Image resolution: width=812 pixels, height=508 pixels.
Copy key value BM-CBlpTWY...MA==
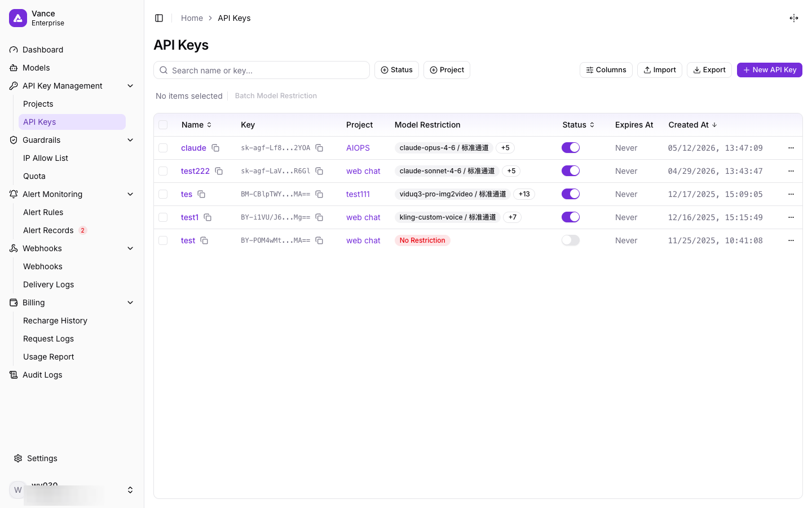point(319,194)
